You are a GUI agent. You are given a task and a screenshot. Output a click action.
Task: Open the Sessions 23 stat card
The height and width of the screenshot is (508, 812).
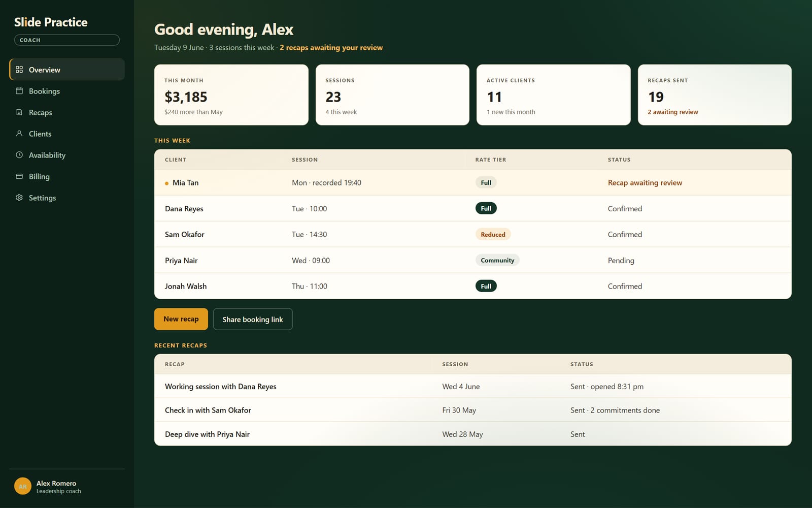[392, 94]
